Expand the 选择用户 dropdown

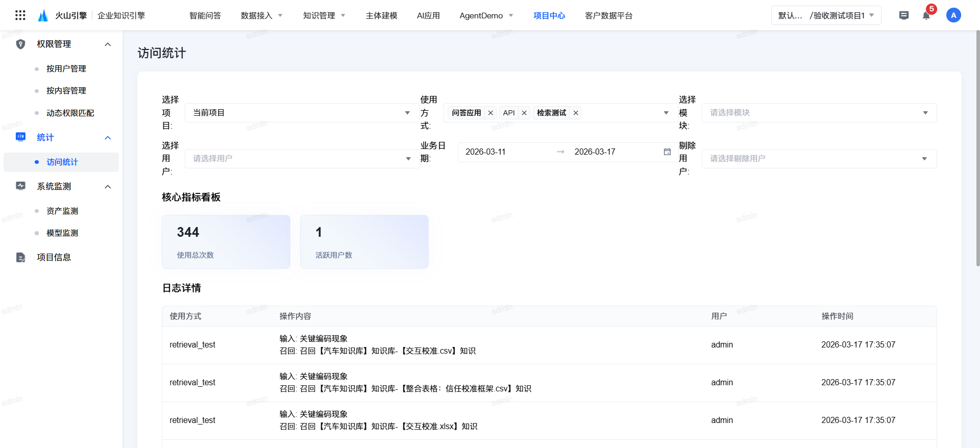[x=301, y=159]
